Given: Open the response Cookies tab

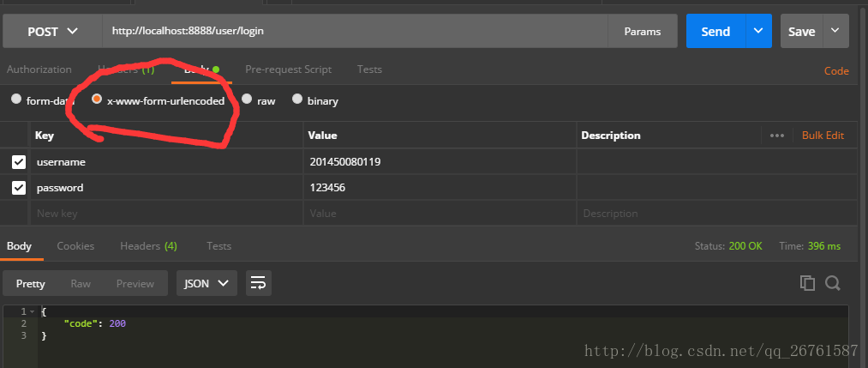Looking at the screenshot, I should tap(75, 246).
